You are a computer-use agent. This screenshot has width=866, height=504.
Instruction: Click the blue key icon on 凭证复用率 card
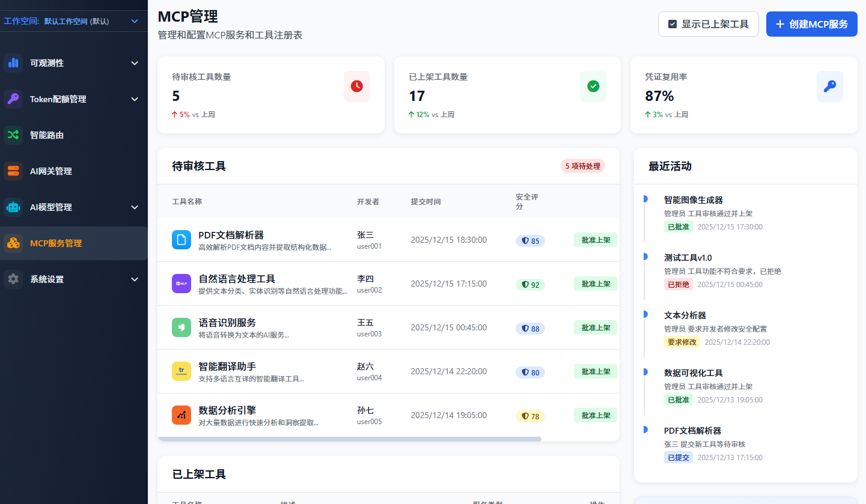[829, 87]
